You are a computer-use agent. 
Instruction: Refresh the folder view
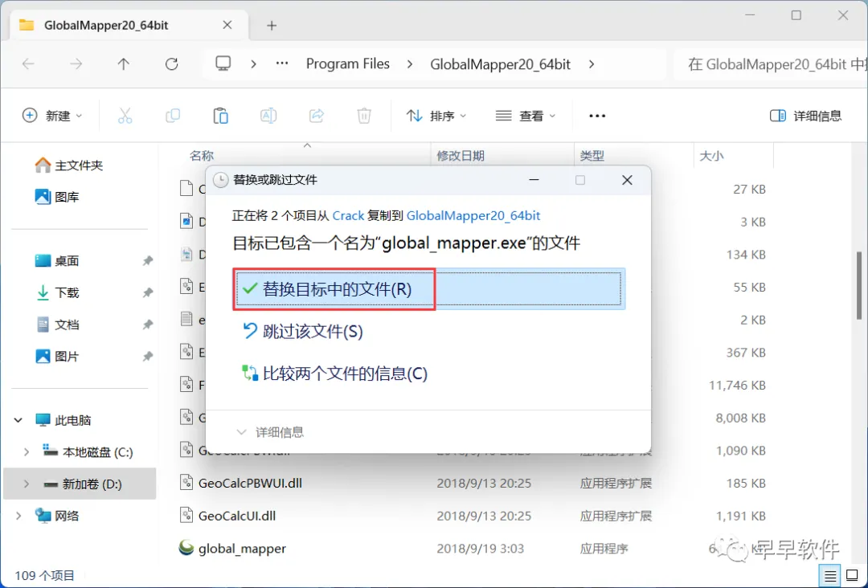172,64
